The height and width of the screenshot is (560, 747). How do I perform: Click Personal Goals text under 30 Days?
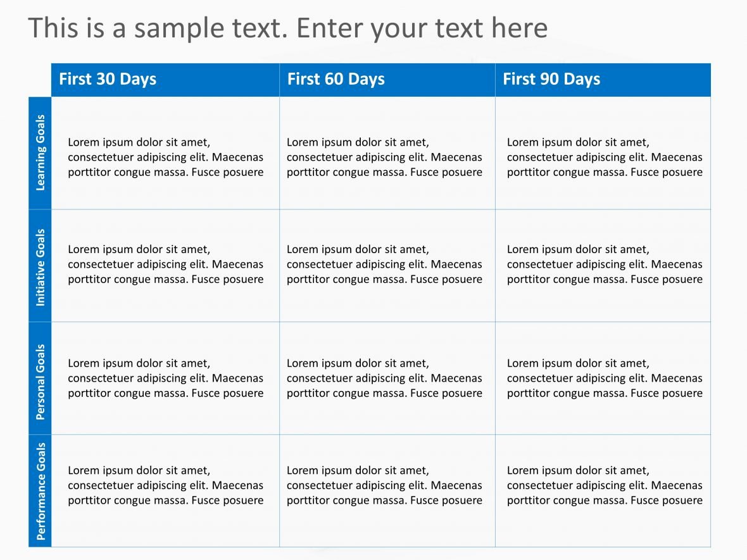165,378
